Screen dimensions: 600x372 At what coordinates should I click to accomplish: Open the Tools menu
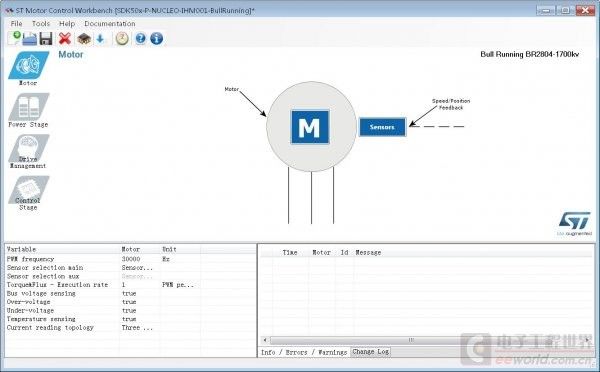tap(41, 24)
